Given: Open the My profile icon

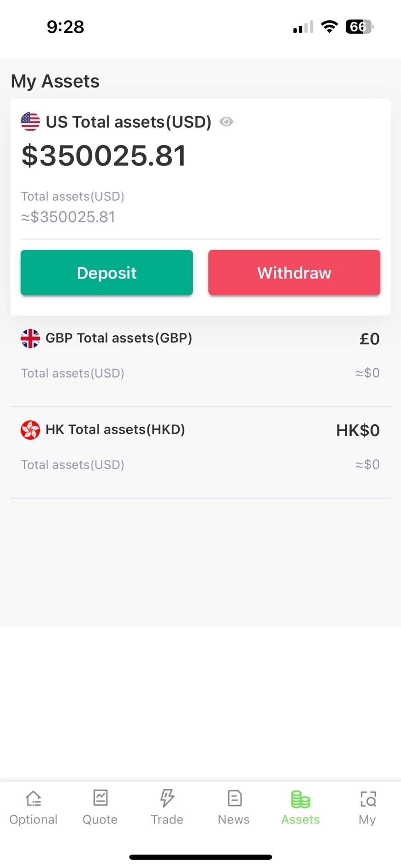Looking at the screenshot, I should (x=367, y=798).
